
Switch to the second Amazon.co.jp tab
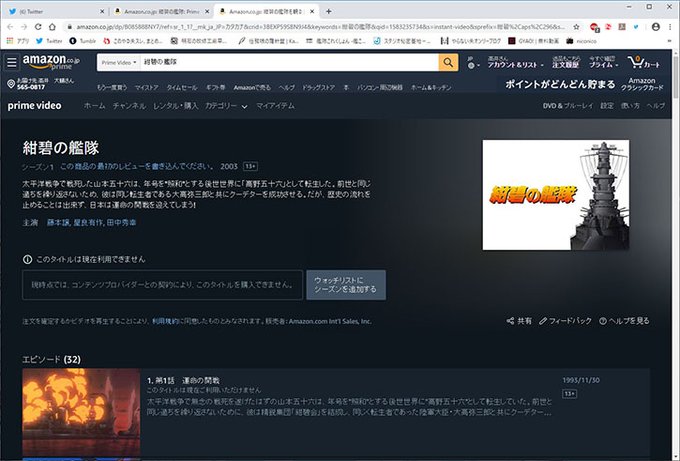coord(161,12)
